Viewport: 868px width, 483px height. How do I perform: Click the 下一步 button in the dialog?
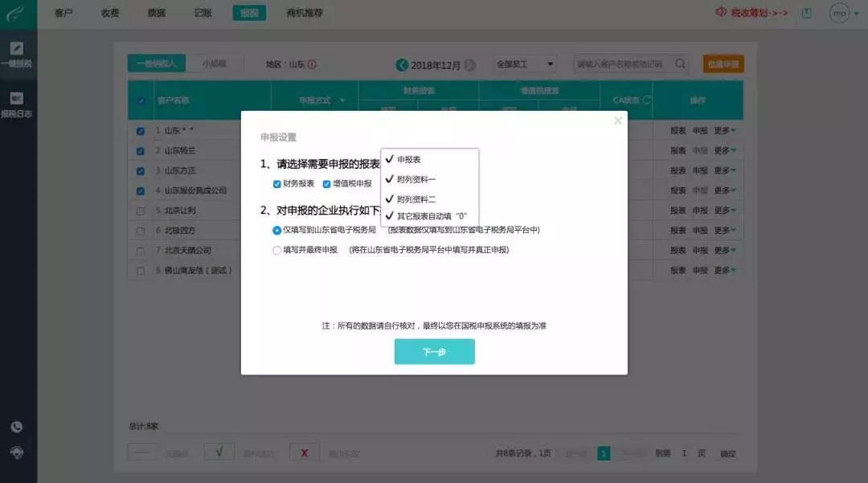[434, 351]
